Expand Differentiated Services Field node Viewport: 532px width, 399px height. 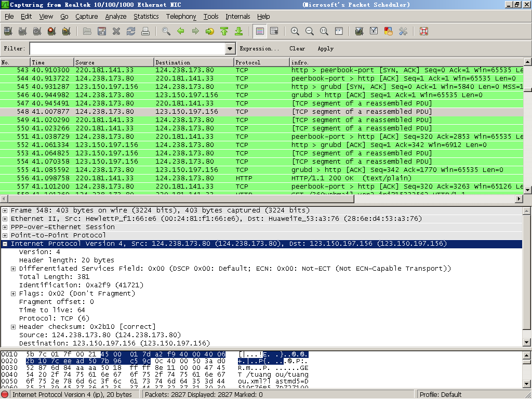[13, 269]
